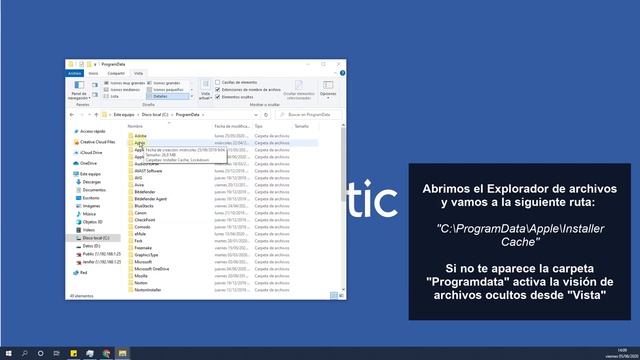Open the taskbar search icon
Screen dimensions: 640x360
point(24,353)
